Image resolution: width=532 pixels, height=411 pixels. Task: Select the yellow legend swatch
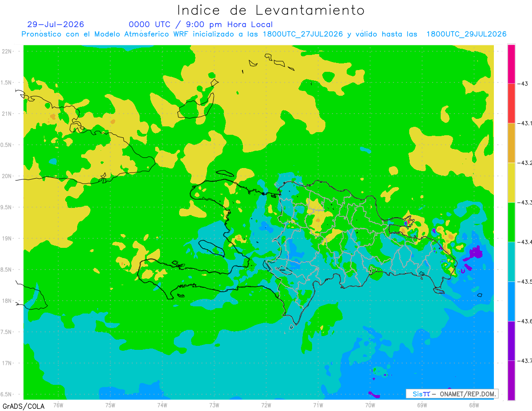(511, 182)
